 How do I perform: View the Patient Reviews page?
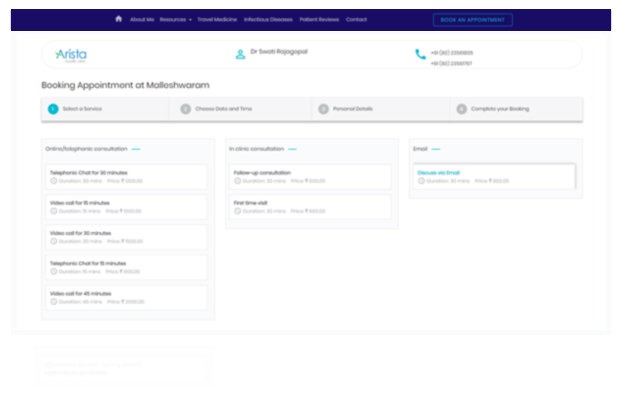(x=319, y=19)
